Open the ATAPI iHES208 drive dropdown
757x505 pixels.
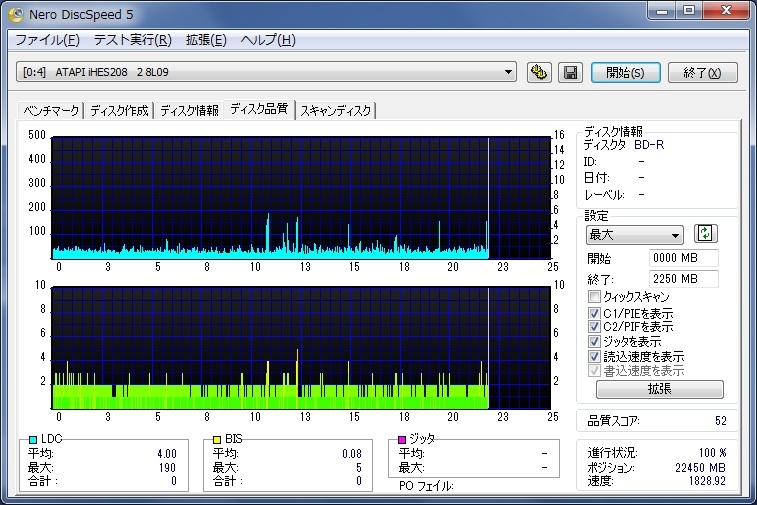509,72
